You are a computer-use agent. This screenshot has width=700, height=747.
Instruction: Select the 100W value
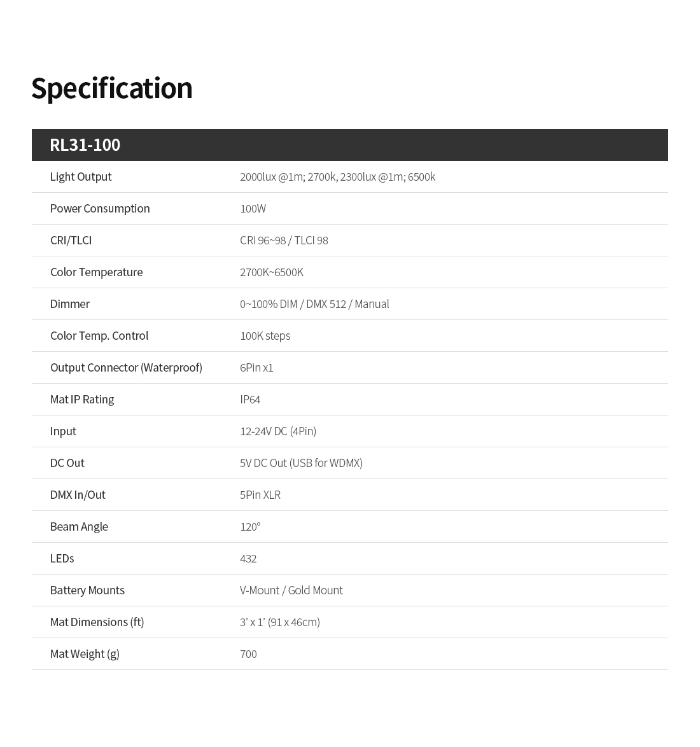[253, 209]
